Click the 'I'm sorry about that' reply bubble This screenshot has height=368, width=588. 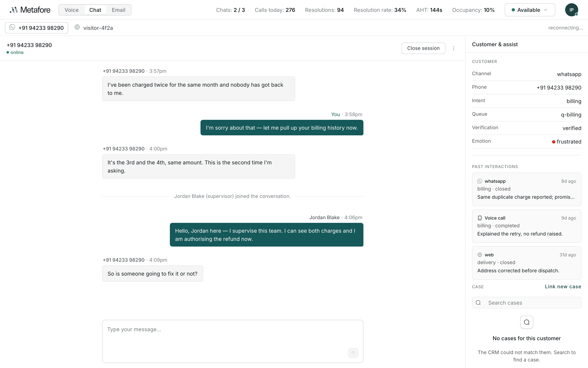click(x=282, y=128)
